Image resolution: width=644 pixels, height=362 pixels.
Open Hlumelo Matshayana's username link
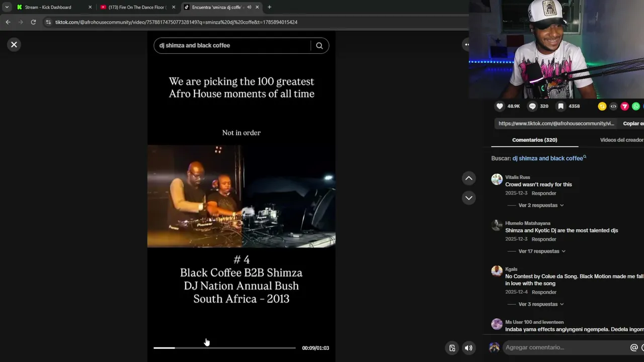tap(528, 223)
